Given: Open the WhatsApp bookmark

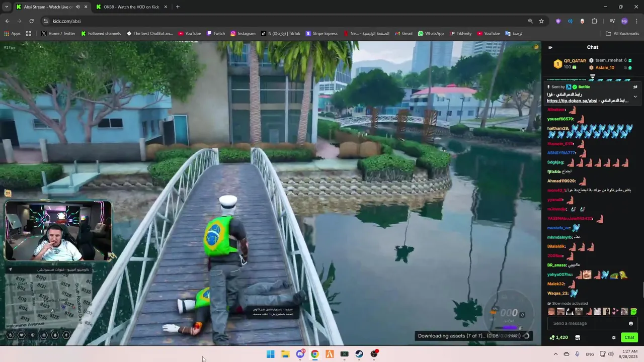Looking at the screenshot, I should click(x=431, y=34).
